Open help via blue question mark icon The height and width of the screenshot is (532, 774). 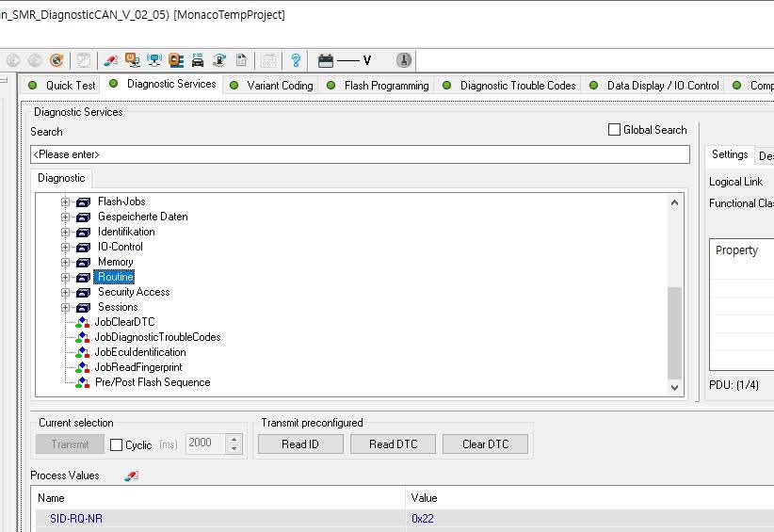(295, 60)
